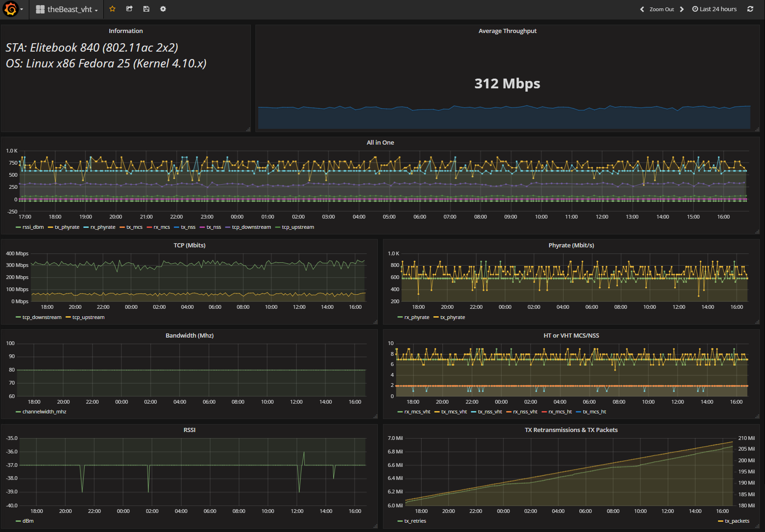Toggle tx_mcs series in All in One legend
The image size is (765, 532).
point(134,227)
